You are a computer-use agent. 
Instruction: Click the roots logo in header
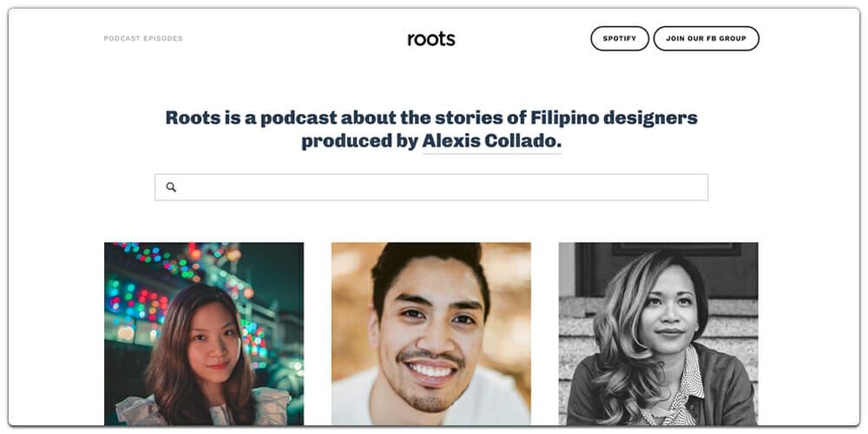point(431,39)
